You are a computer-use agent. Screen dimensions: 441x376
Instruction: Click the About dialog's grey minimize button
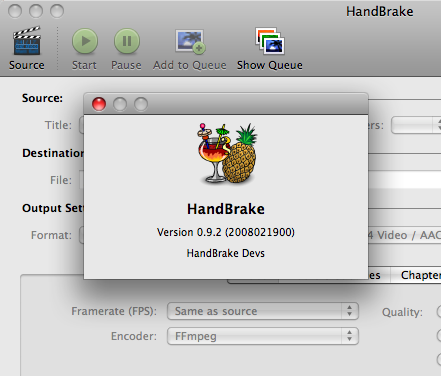pyautogui.click(x=120, y=104)
